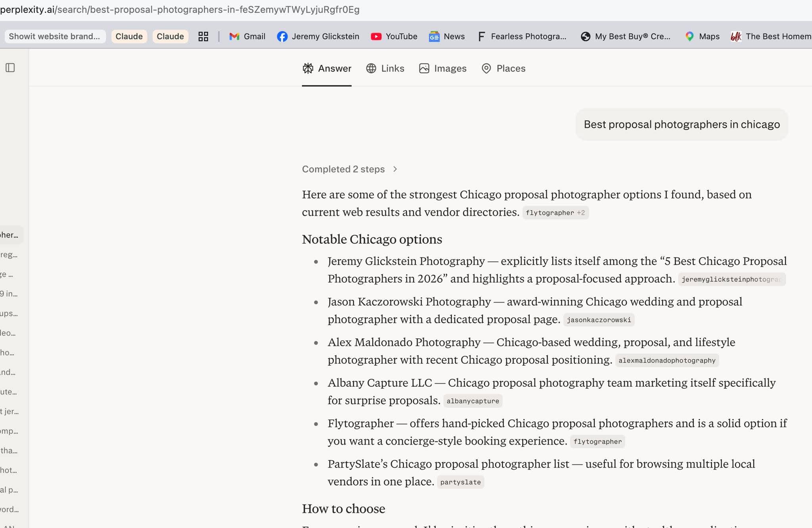Open the My Best Buy Credit bookmark
Screen dimensions: 812x528
625,36
